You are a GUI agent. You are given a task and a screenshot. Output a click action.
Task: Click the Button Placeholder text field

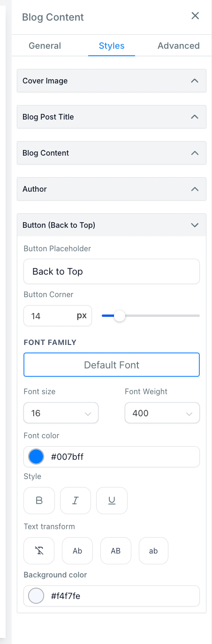112,271
